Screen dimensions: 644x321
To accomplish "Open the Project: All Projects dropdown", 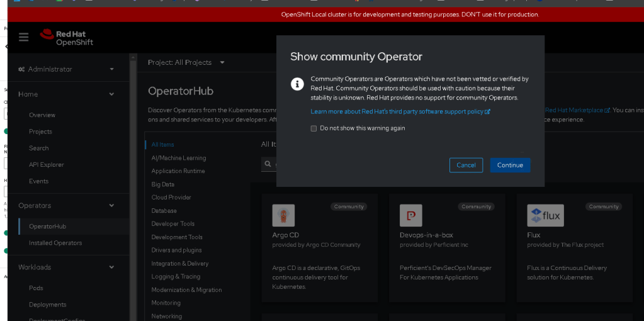I will point(186,62).
